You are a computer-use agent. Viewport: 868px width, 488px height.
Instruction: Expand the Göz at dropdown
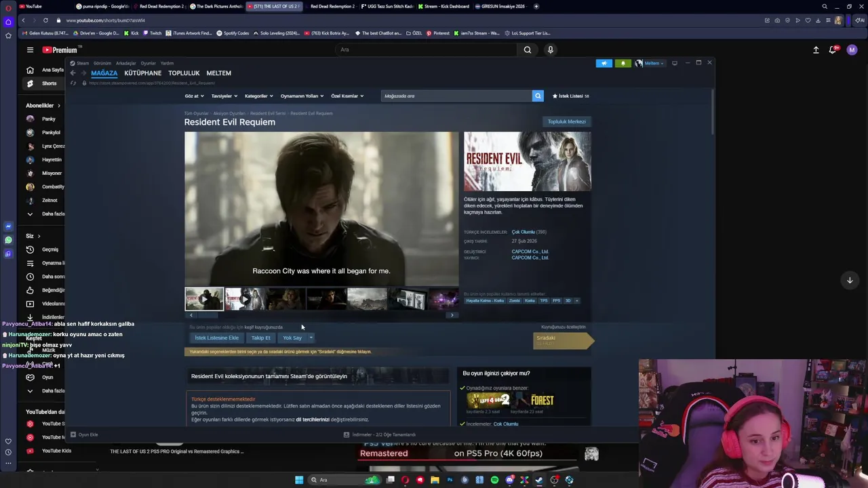[193, 96]
